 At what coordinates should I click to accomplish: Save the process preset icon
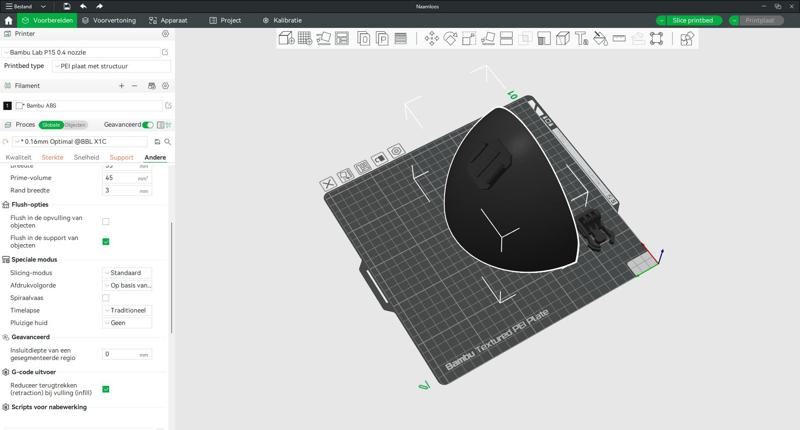tap(157, 142)
